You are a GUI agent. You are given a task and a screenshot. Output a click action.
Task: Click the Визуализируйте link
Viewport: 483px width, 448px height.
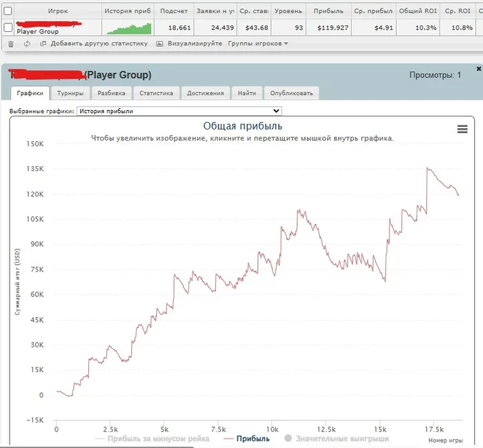[x=195, y=43]
